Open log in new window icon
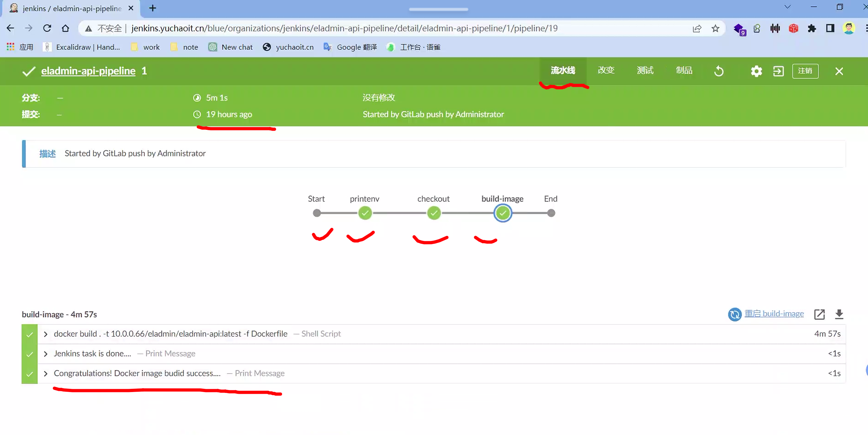This screenshot has height=435, width=868. pyautogui.click(x=819, y=314)
